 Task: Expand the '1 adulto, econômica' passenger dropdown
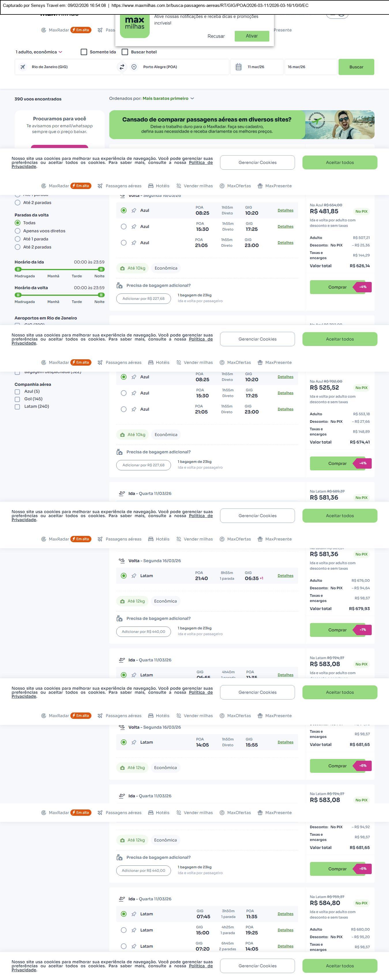tap(39, 52)
